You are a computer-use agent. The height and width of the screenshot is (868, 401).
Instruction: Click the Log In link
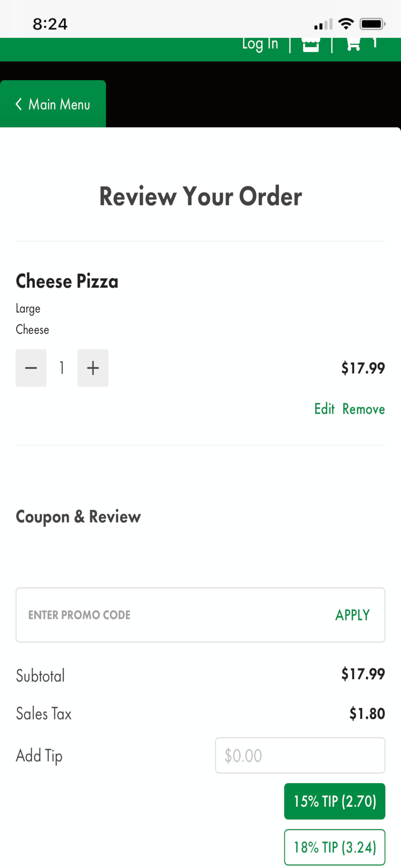pyautogui.click(x=260, y=44)
